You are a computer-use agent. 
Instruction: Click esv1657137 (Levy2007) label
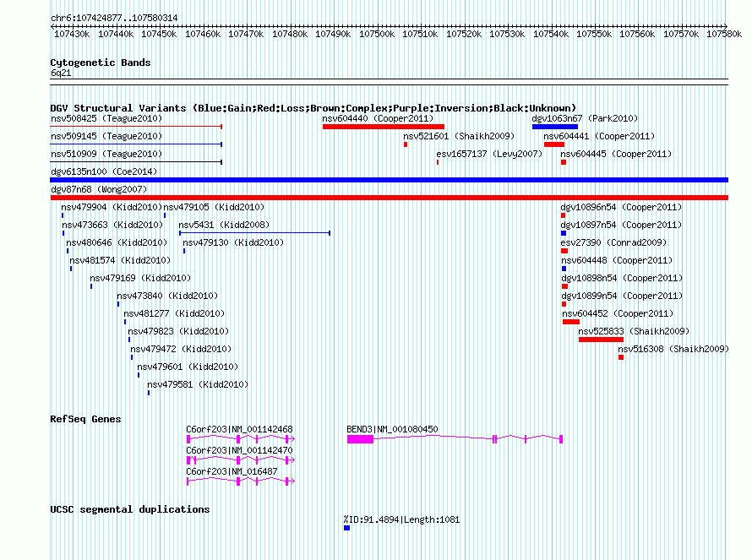point(489,154)
